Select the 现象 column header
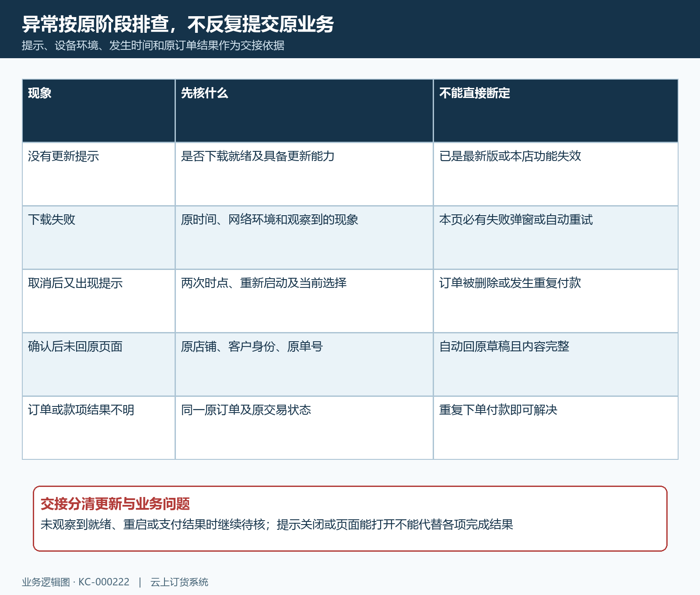Screen dimensions: 700x595 click(98, 111)
